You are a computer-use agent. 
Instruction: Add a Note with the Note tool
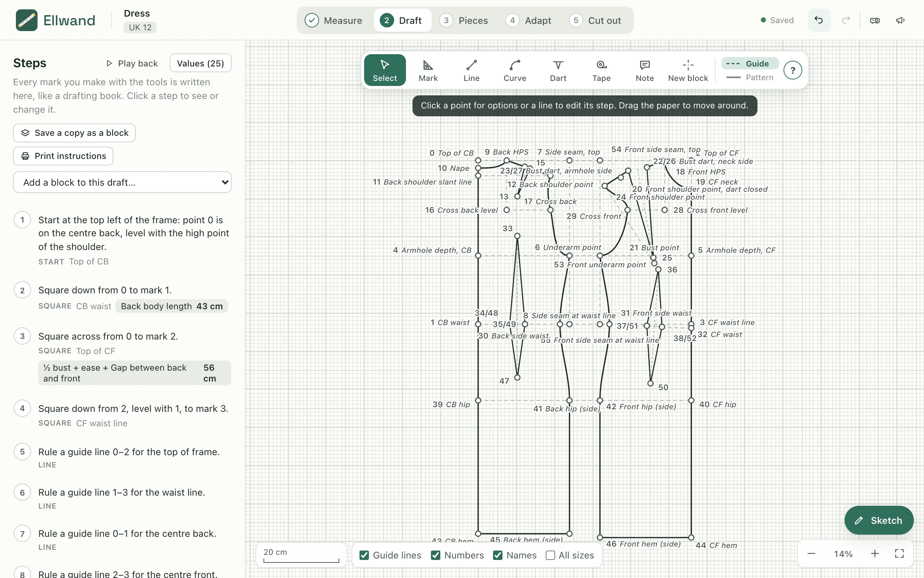click(x=645, y=70)
